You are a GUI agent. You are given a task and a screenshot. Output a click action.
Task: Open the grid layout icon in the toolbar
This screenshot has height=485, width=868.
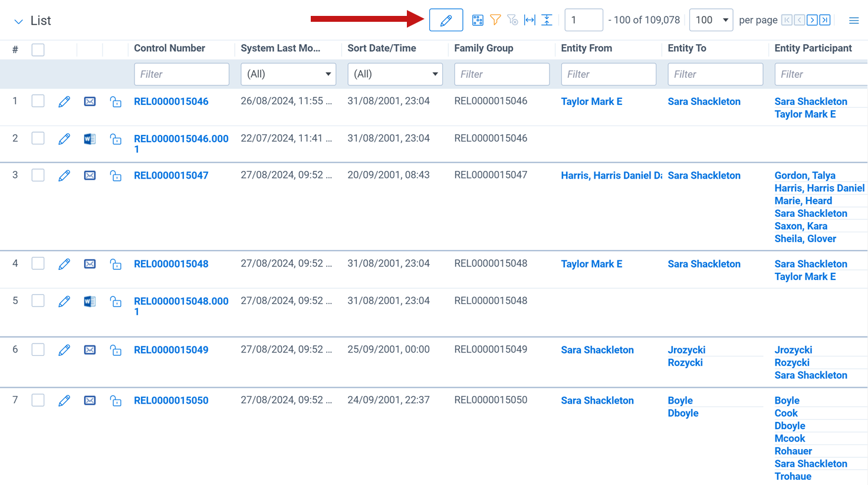coord(478,20)
